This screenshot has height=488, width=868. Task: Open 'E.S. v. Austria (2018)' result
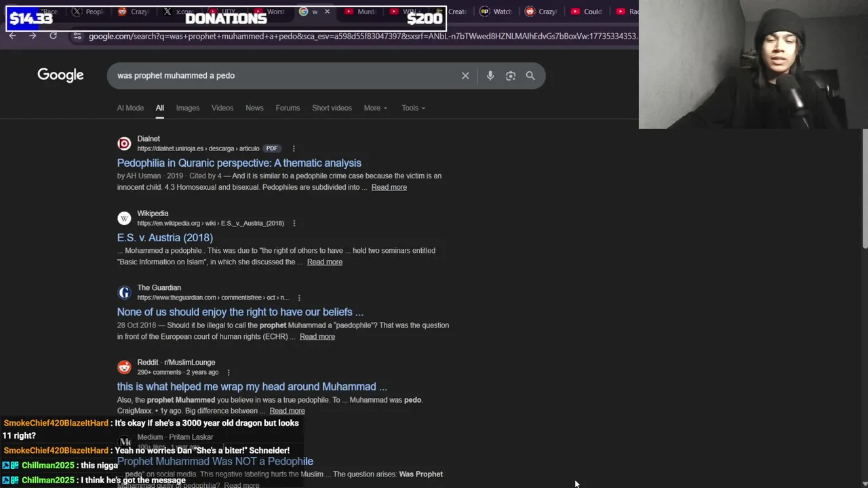(x=165, y=237)
